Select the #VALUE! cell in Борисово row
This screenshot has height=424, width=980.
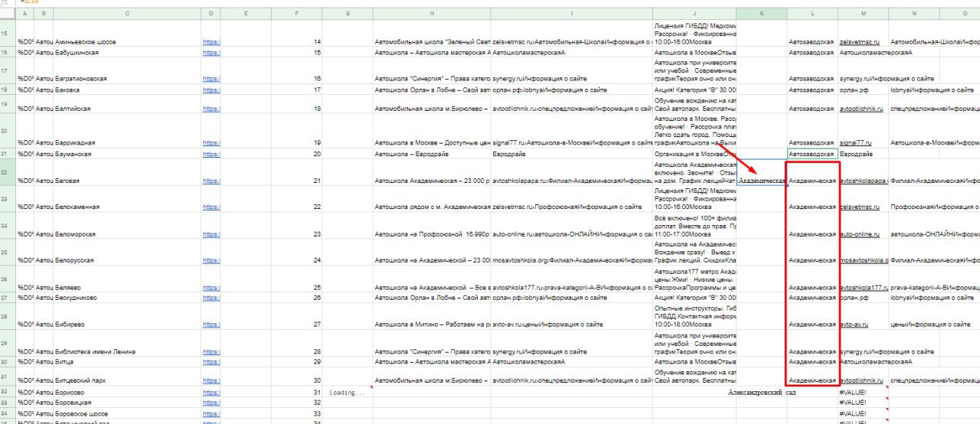pos(863,392)
